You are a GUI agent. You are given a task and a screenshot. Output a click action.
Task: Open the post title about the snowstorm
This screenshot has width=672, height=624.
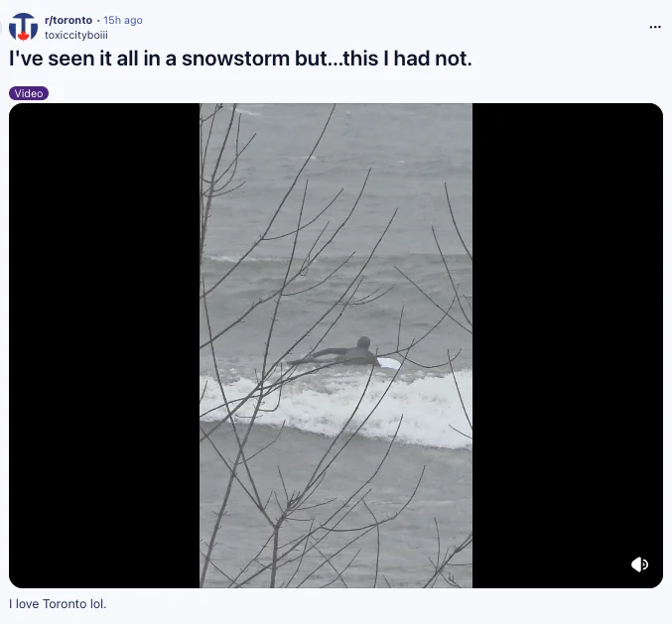pyautogui.click(x=240, y=59)
